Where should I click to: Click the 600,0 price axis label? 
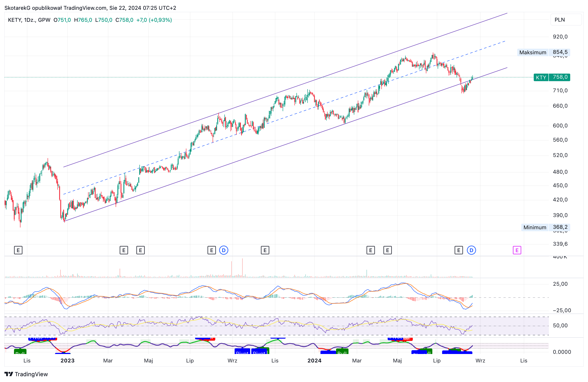point(560,126)
